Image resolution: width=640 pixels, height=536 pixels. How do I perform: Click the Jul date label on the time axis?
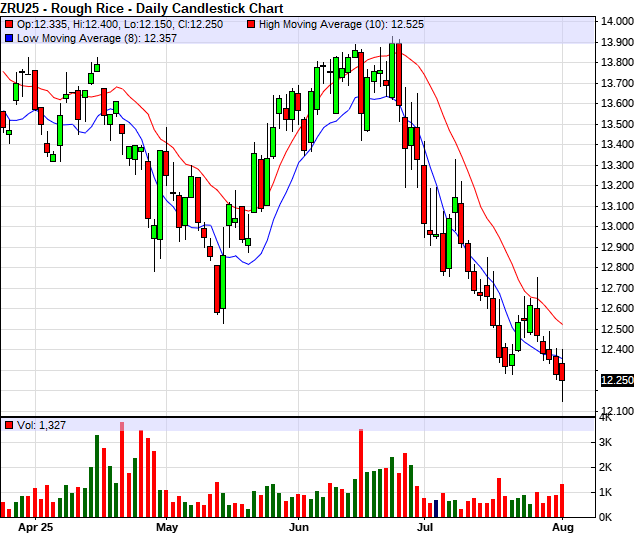pyautogui.click(x=426, y=526)
